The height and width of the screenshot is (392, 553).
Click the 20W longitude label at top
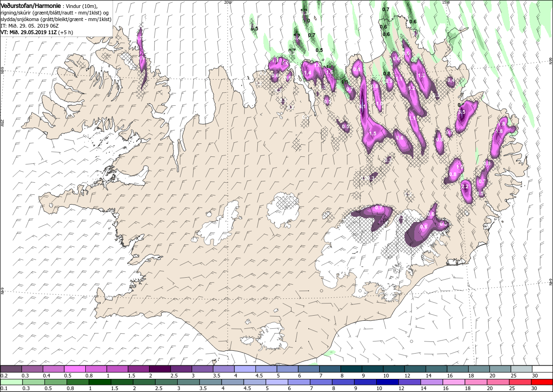point(228,2)
